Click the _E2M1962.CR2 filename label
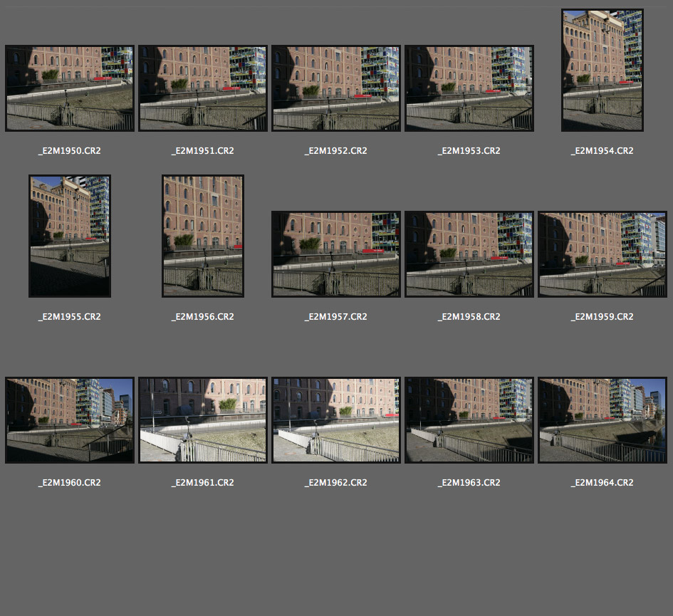 click(335, 483)
